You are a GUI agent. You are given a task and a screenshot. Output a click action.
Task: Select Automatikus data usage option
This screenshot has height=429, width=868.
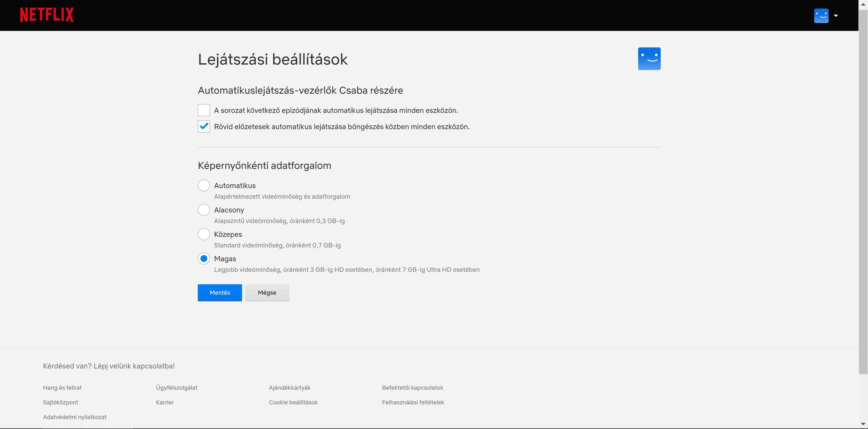(204, 185)
